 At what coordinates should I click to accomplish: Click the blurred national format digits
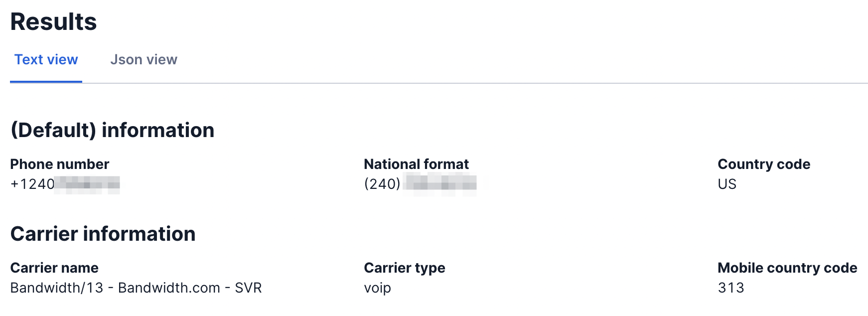tap(439, 184)
